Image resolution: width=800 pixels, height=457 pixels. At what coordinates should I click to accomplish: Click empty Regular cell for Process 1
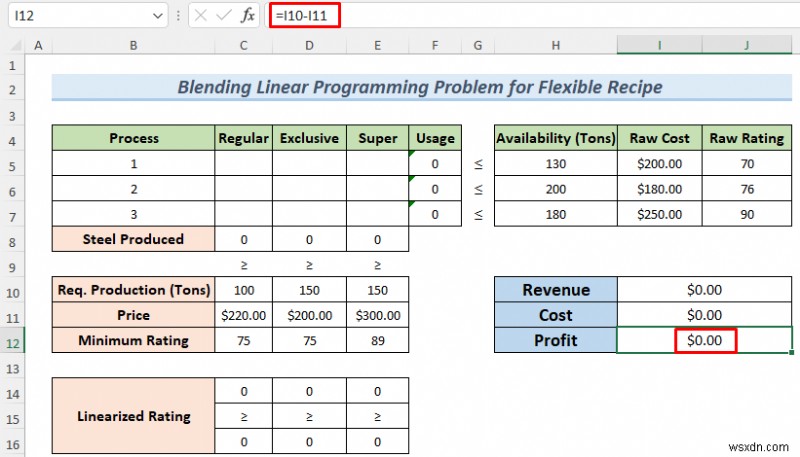[x=243, y=164]
